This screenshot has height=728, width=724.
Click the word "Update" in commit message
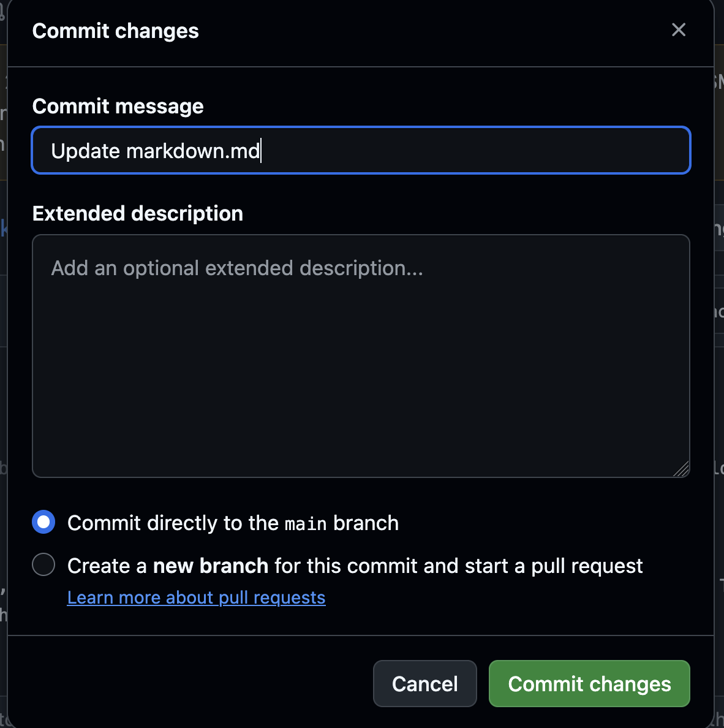coord(85,151)
